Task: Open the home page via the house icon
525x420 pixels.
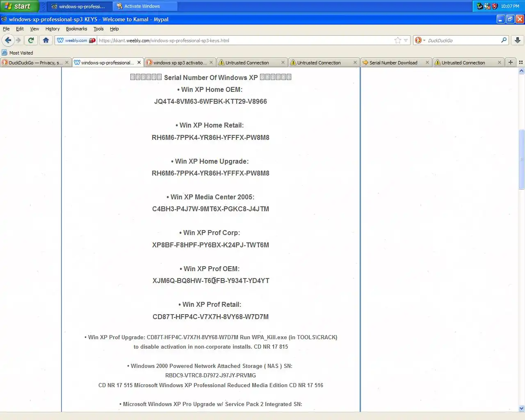Action: (x=46, y=40)
